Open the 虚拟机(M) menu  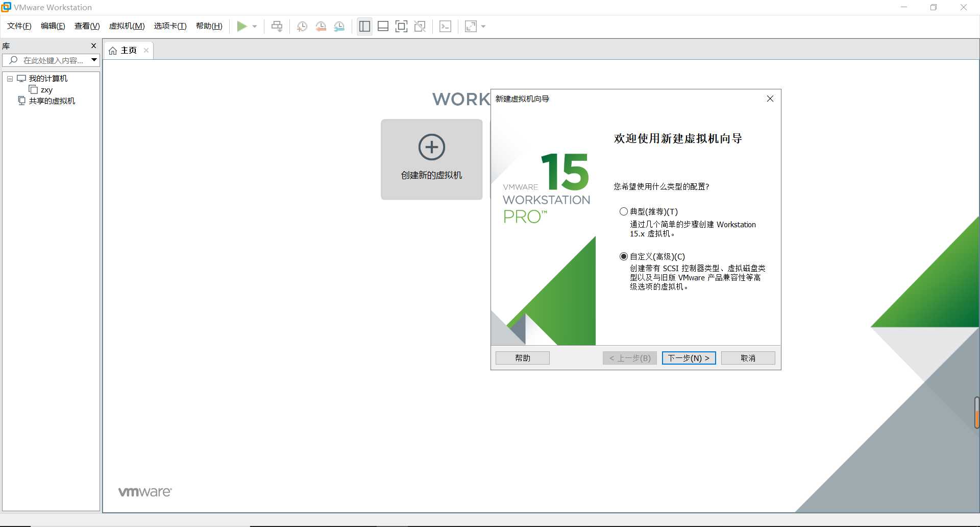point(127,26)
